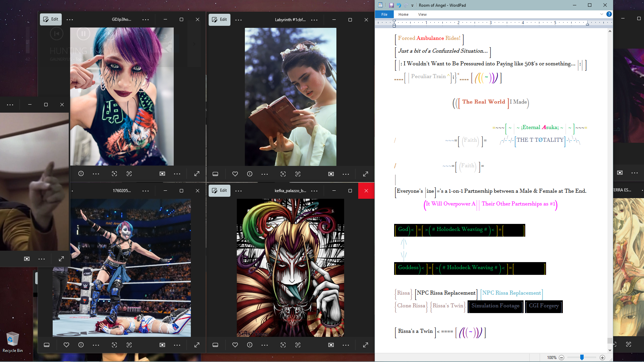Click the undo arrow in WordPad
This screenshot has height=362, width=644.
399,5
